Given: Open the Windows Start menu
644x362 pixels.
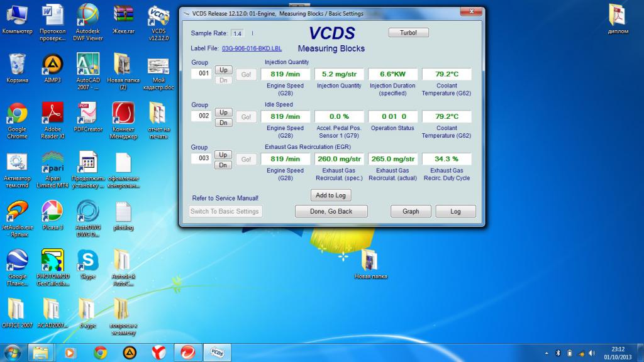Looking at the screenshot, I should tap(13, 353).
